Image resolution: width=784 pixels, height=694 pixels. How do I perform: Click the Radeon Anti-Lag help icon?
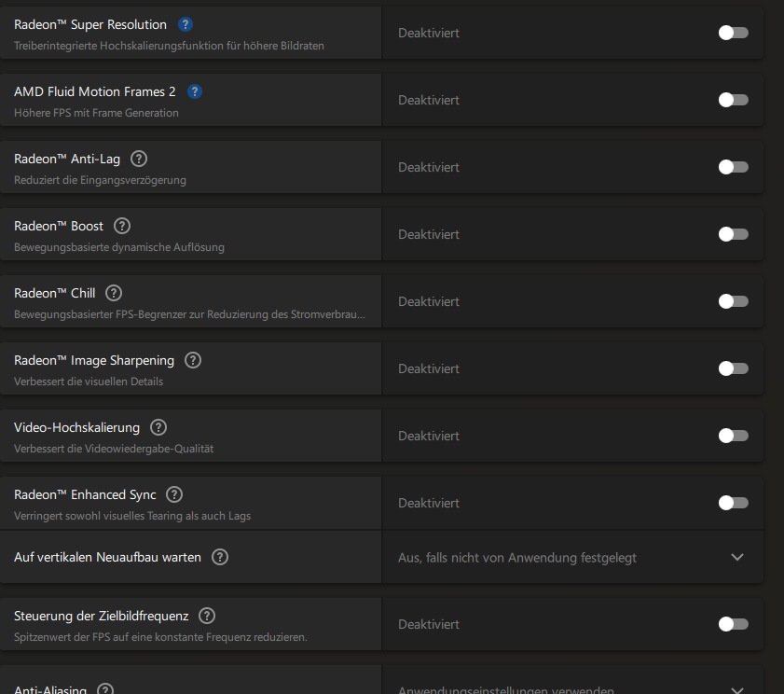coord(139,159)
